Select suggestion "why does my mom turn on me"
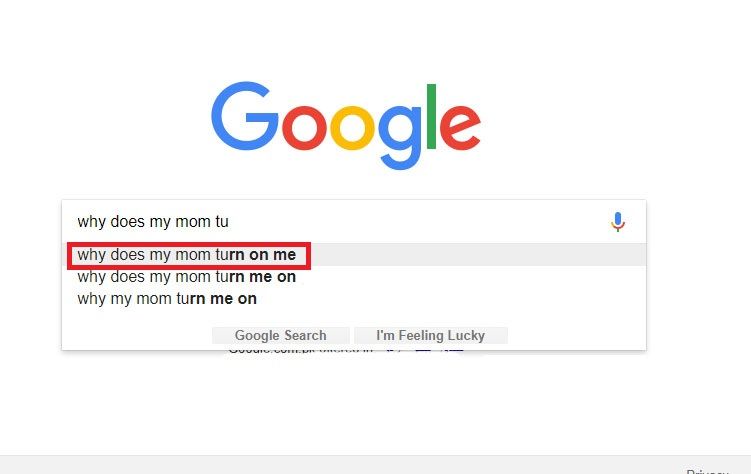The image size is (751, 474). 187,255
